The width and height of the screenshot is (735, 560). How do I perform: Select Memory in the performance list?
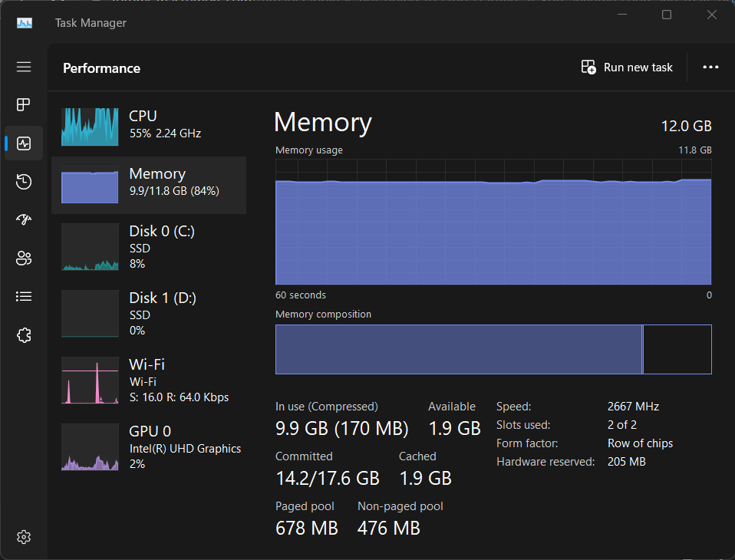point(149,182)
